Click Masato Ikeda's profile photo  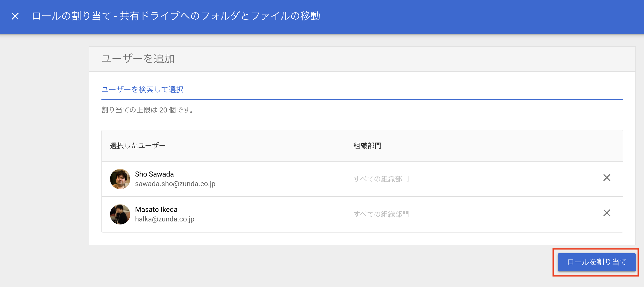120,214
